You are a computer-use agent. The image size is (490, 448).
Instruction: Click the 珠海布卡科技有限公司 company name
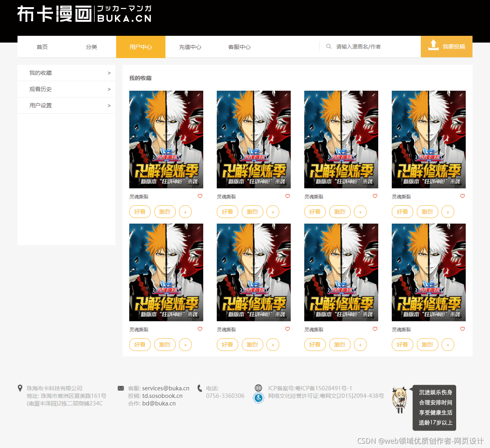tap(54, 388)
